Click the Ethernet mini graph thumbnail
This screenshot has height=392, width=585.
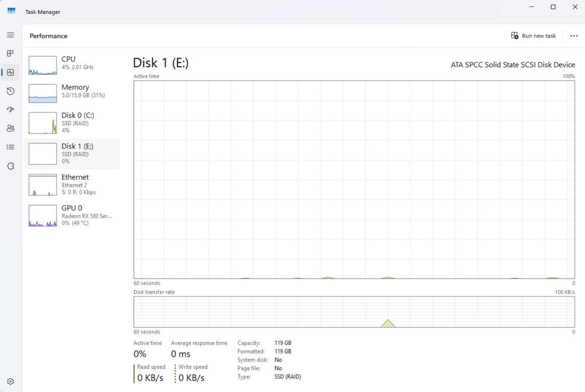pyautogui.click(x=43, y=185)
